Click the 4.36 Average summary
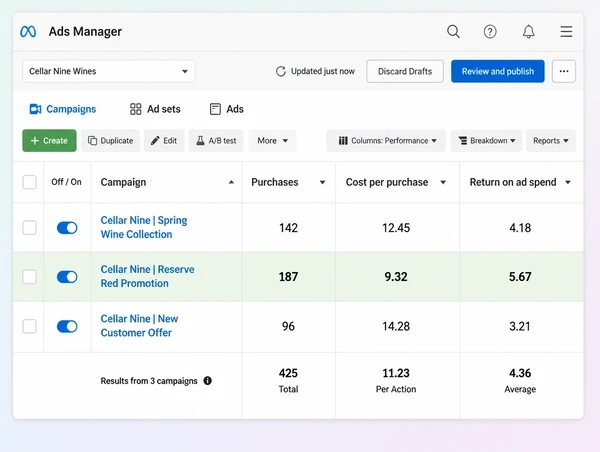The width and height of the screenshot is (600, 452). point(520,381)
